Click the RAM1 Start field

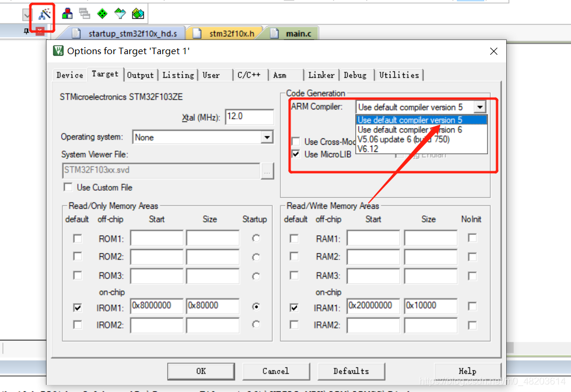[x=373, y=238]
